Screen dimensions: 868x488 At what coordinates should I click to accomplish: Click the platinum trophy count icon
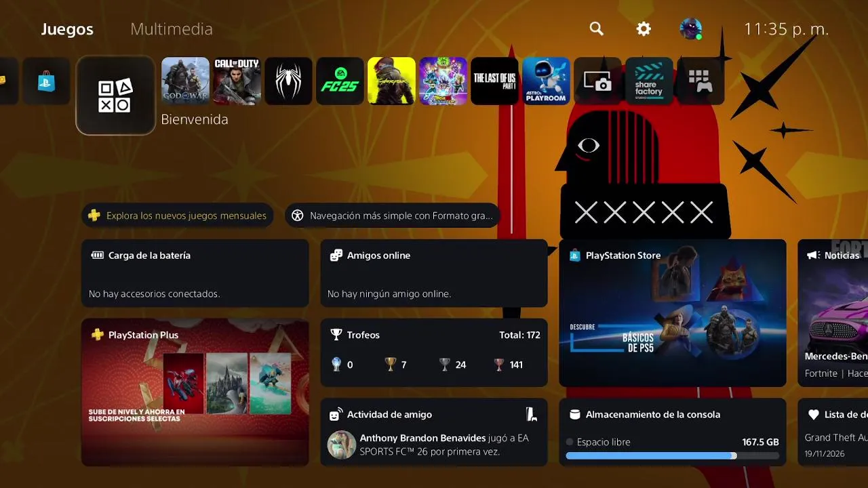[x=336, y=365]
